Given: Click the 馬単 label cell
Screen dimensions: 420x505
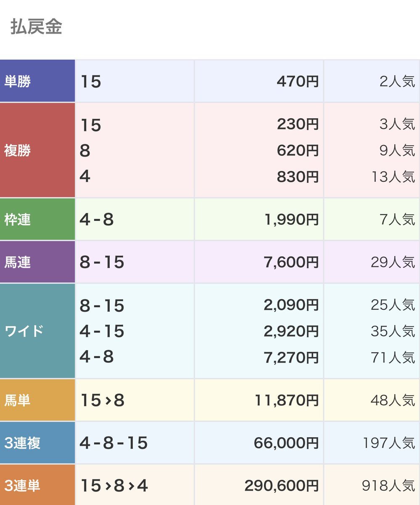Looking at the screenshot, I should click(37, 400).
